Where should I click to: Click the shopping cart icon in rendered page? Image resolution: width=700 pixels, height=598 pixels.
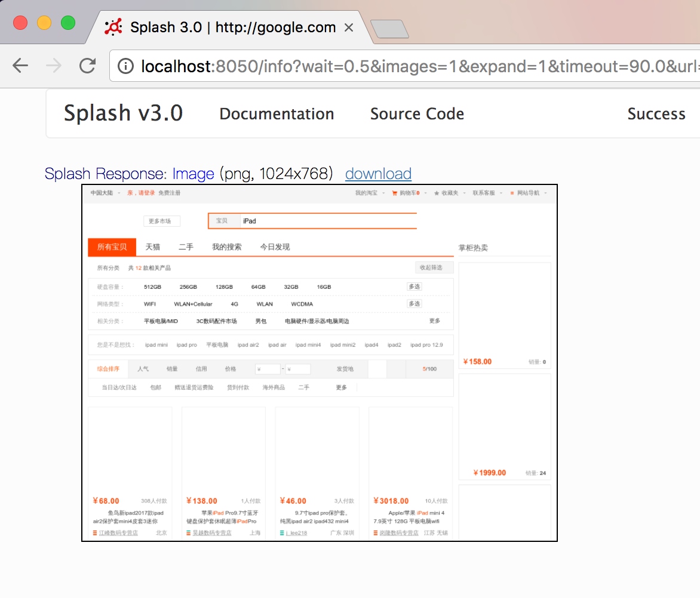tap(394, 193)
